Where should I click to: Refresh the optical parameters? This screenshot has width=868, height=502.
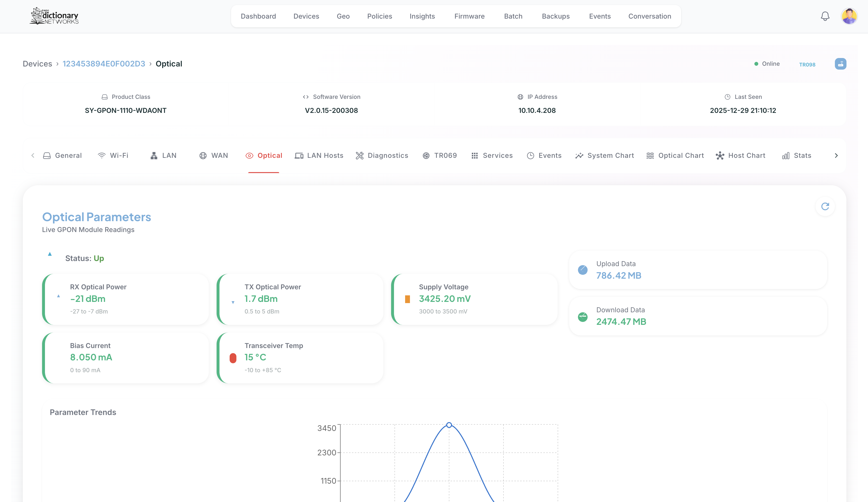click(825, 206)
